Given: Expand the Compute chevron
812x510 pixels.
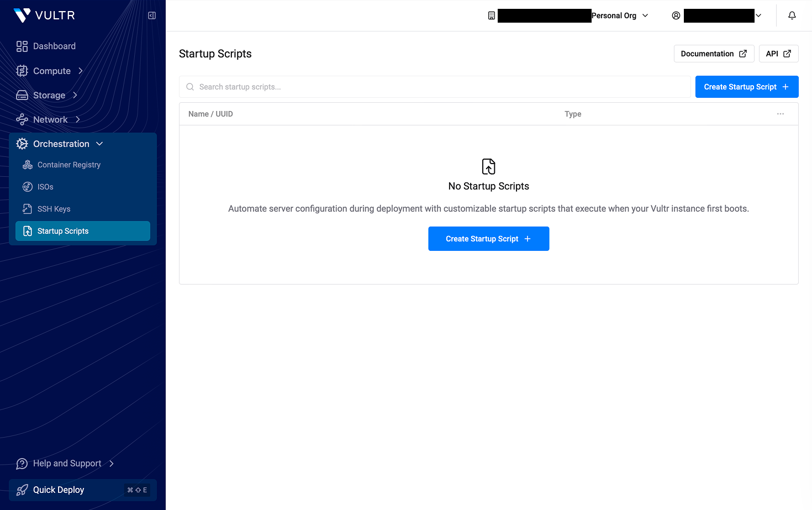Looking at the screenshot, I should coord(81,71).
